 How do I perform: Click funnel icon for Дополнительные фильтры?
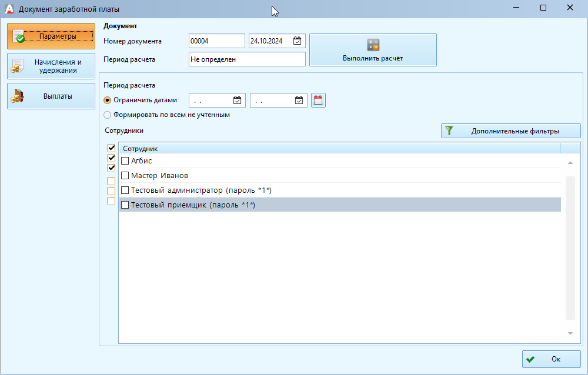449,131
